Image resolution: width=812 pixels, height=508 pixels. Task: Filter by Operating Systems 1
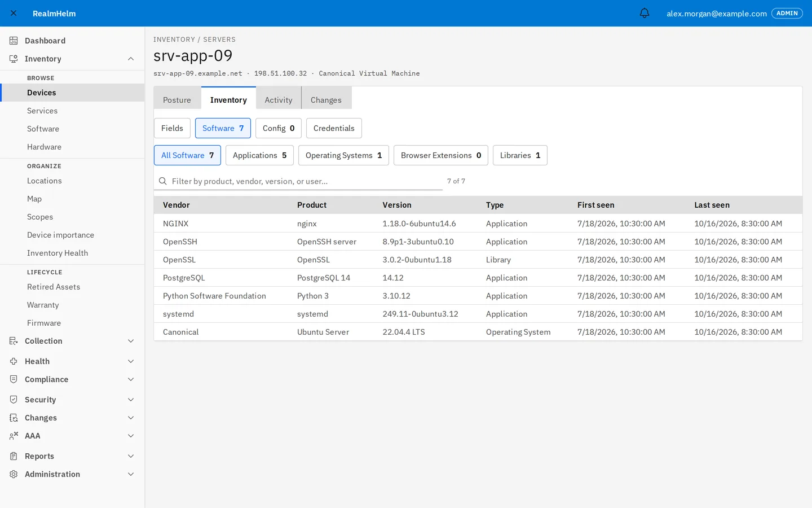(x=343, y=155)
